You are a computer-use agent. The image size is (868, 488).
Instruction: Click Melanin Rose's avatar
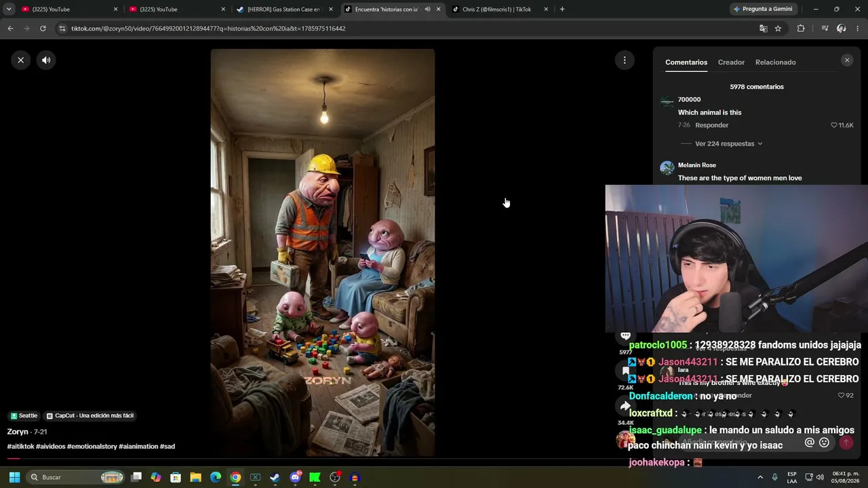[667, 167]
